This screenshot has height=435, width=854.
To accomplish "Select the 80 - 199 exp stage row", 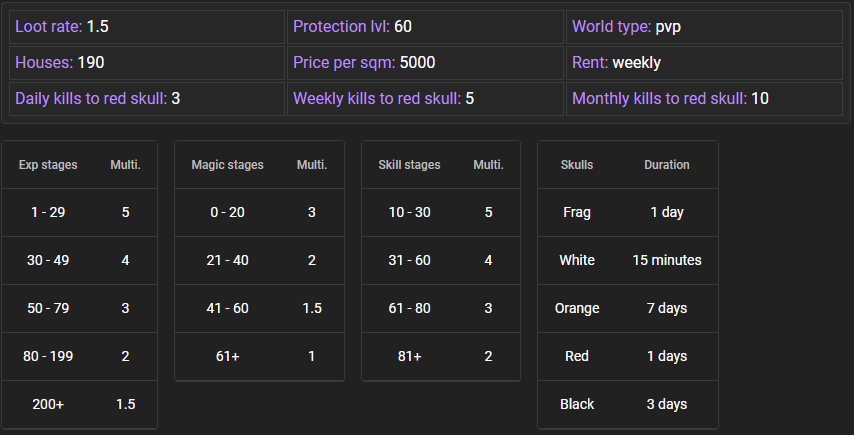I will (x=79, y=356).
